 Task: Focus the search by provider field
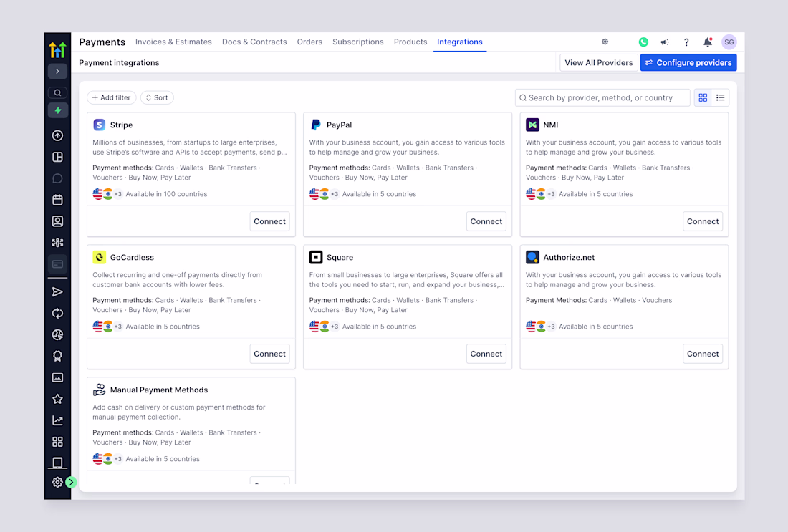coord(602,97)
